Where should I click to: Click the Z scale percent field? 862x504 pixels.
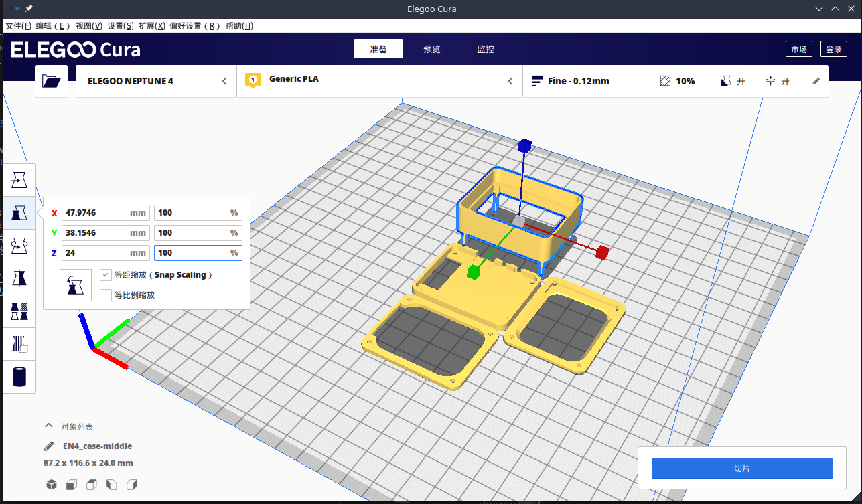pos(198,253)
